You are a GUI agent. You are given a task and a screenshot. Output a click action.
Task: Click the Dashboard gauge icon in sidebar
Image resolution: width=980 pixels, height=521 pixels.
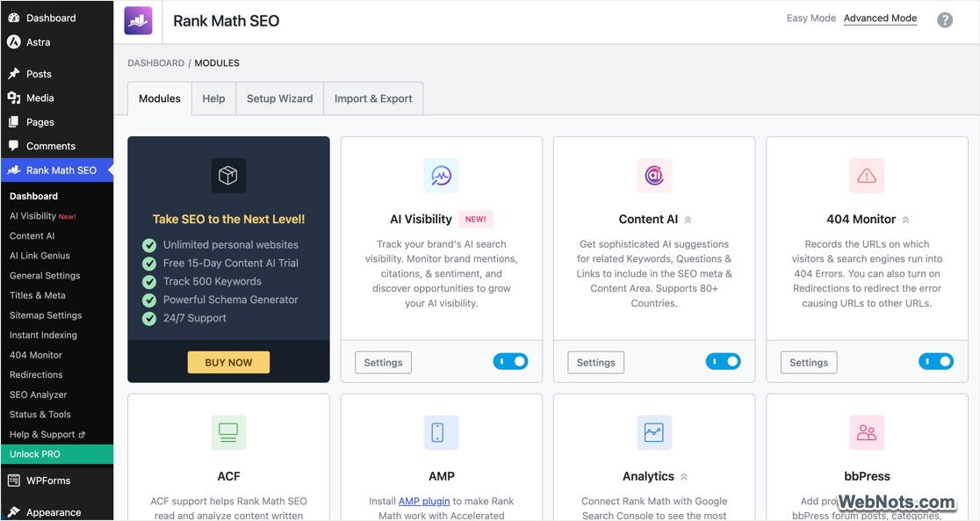14,18
